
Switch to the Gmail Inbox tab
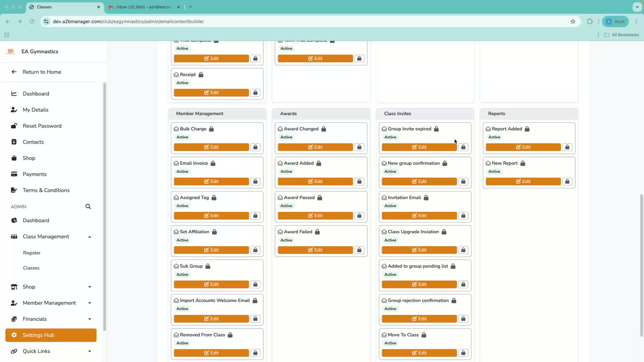click(144, 7)
